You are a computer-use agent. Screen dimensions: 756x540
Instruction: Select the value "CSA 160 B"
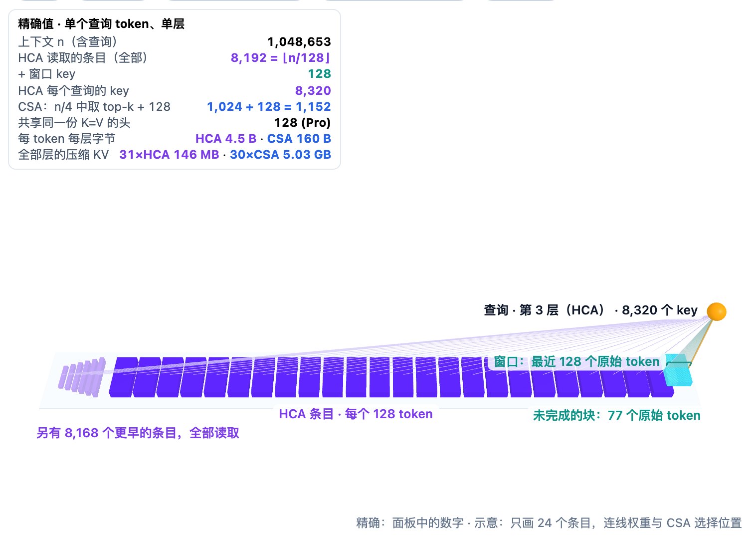pos(299,139)
